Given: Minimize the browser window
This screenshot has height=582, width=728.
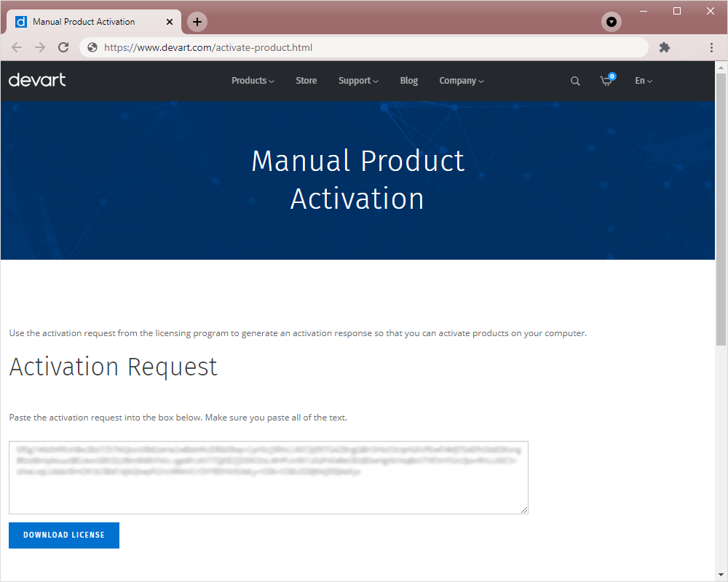Looking at the screenshot, I should pyautogui.click(x=644, y=11).
